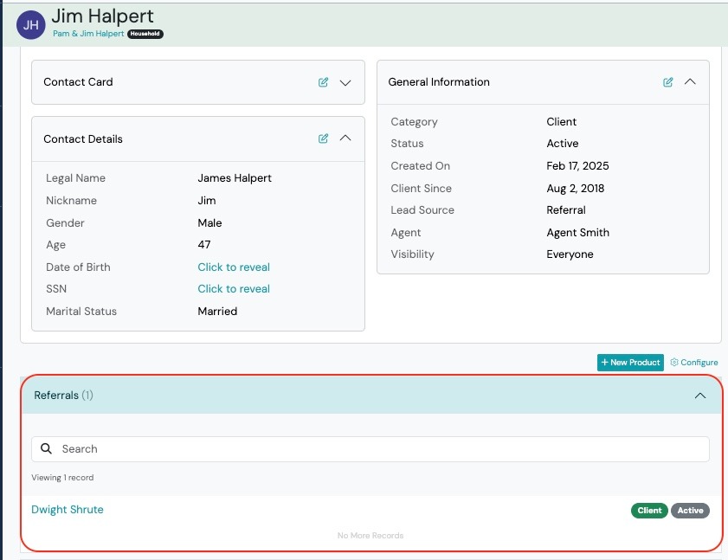Screen dimensions: 728x560
Task: Click the Referrals (1) heading
Action: click(63, 396)
